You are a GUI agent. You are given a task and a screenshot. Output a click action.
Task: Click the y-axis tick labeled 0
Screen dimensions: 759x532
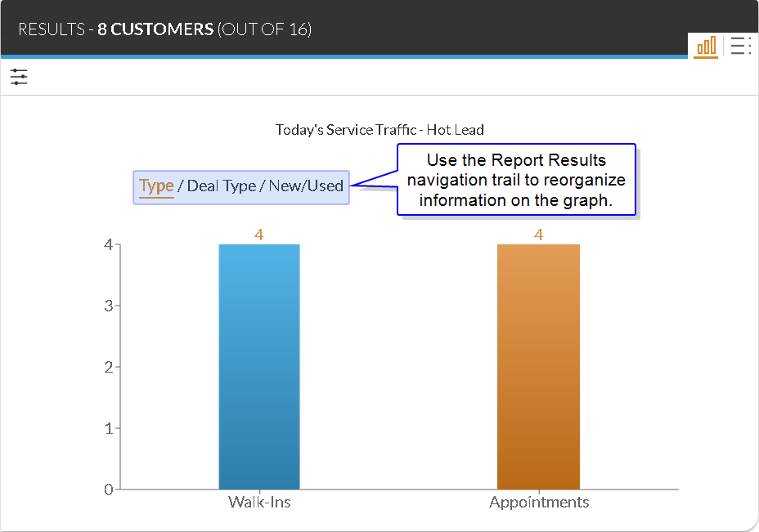pos(108,490)
